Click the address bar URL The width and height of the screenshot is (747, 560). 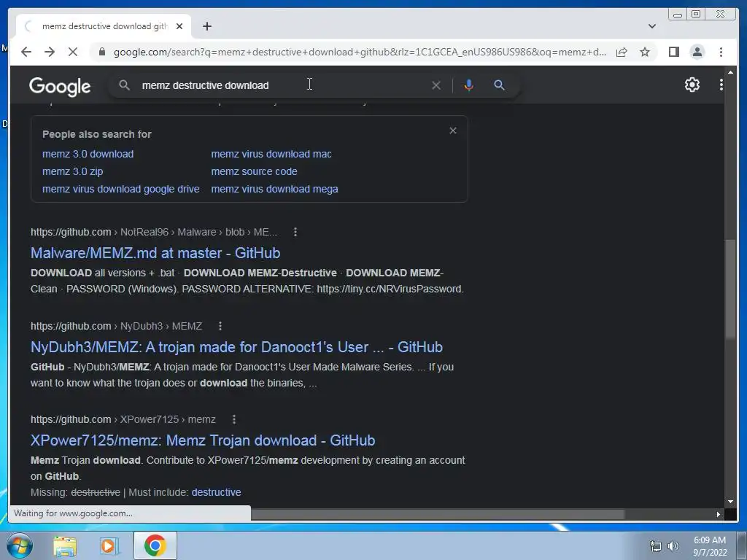(360, 52)
